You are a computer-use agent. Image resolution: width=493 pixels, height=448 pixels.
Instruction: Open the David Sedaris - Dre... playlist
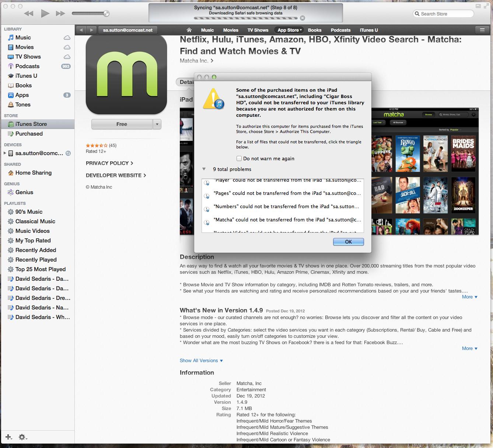click(39, 298)
